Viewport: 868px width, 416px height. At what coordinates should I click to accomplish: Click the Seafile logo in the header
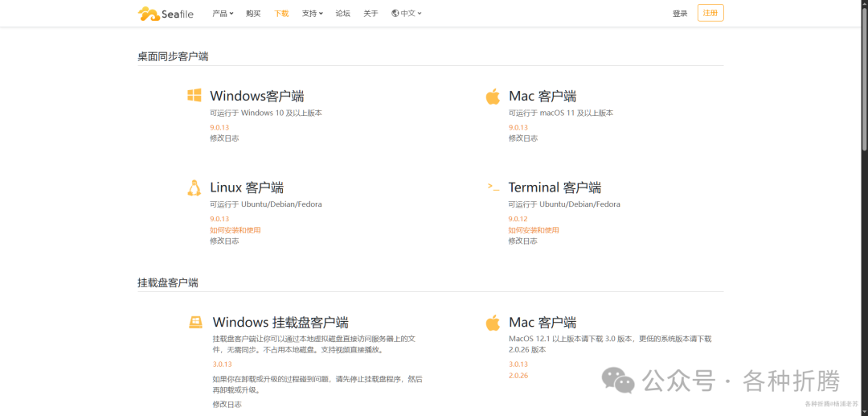pos(166,14)
